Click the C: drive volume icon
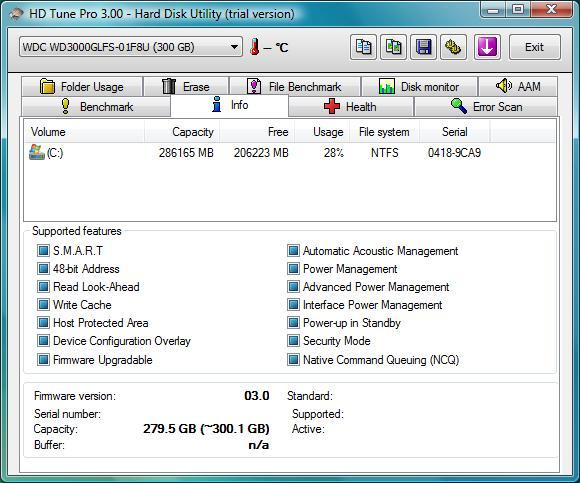 click(x=37, y=152)
